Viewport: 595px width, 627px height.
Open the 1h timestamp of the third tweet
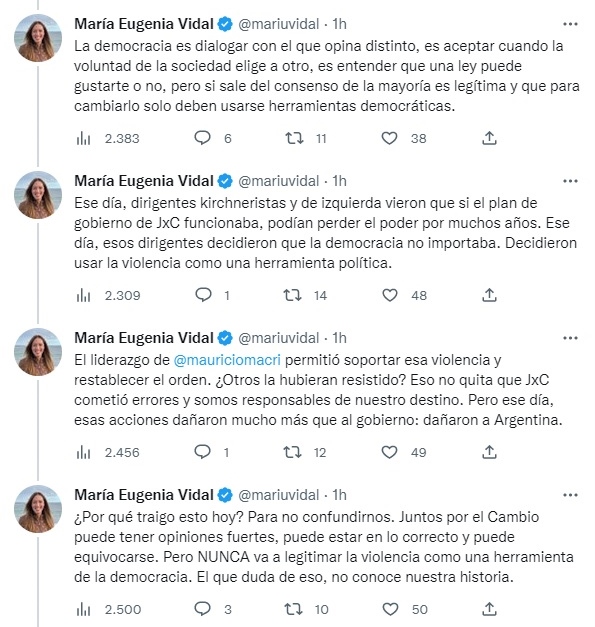pos(339,338)
